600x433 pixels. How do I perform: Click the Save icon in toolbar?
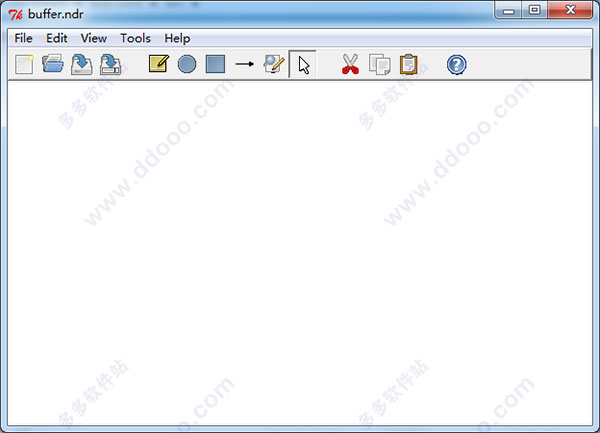[x=82, y=64]
